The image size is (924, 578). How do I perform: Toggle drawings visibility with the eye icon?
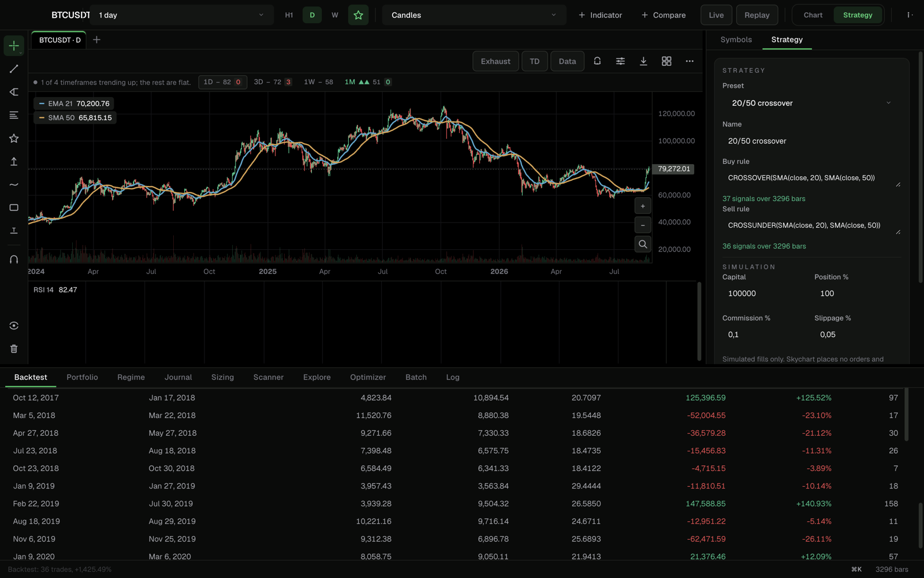[x=14, y=325]
